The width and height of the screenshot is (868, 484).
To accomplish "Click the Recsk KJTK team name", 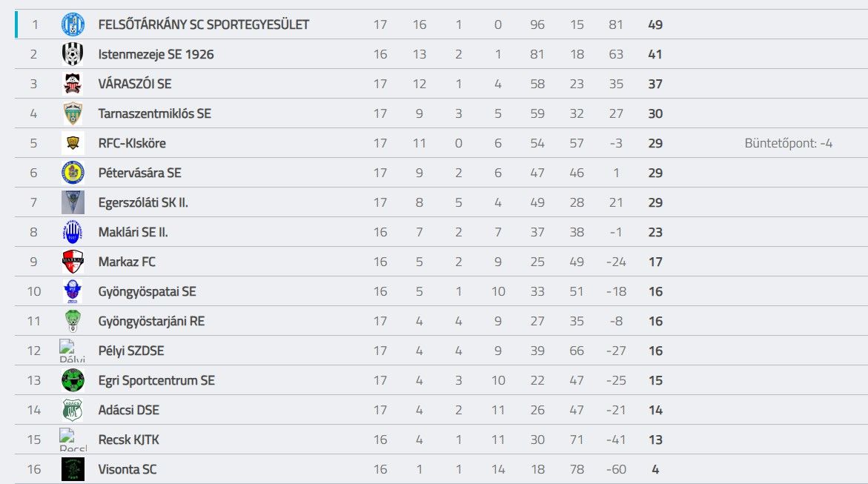I will click(128, 440).
